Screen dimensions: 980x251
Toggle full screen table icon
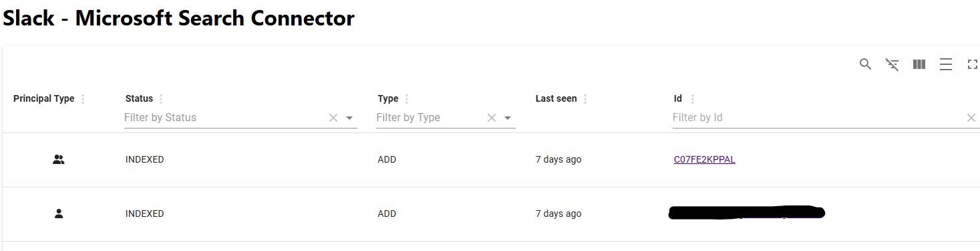973,64
